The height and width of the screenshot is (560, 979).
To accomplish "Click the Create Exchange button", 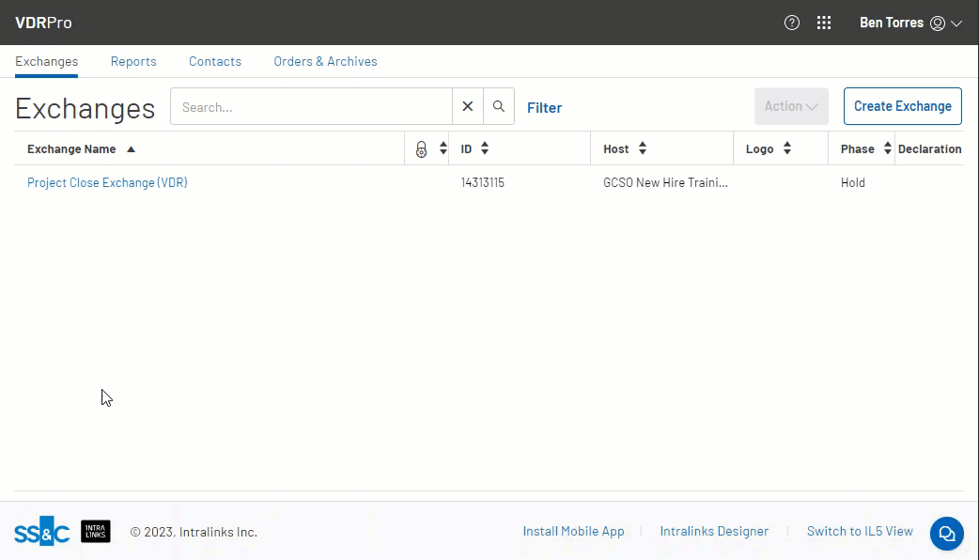I will (x=903, y=106).
